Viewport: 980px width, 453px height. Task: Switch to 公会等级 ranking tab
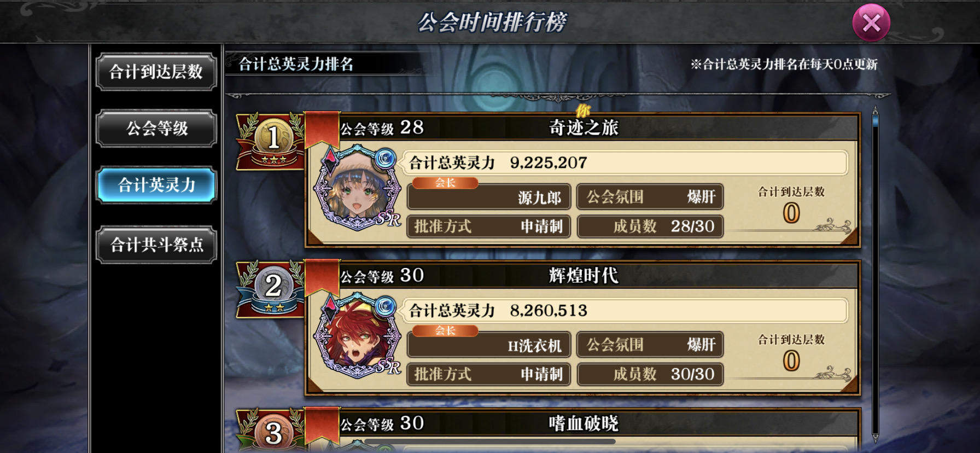tap(156, 129)
